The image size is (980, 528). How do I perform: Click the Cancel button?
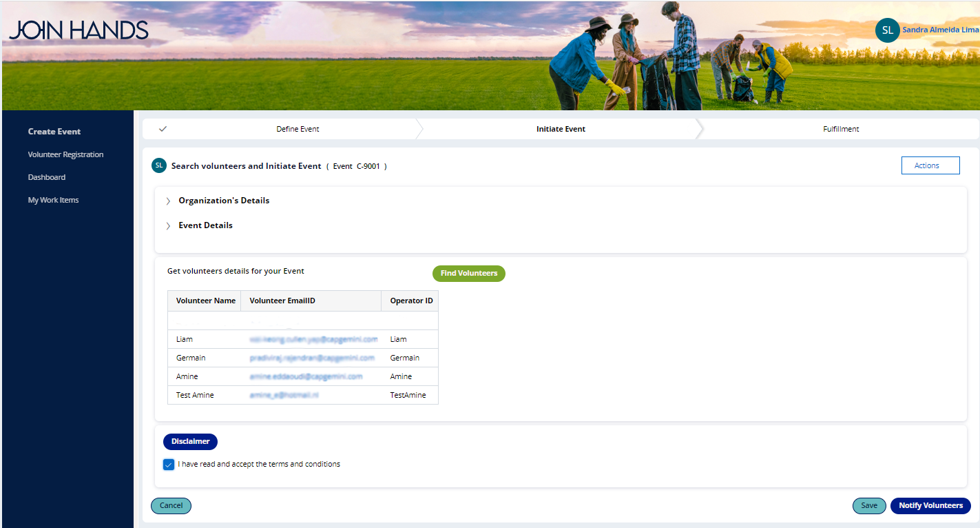171,506
